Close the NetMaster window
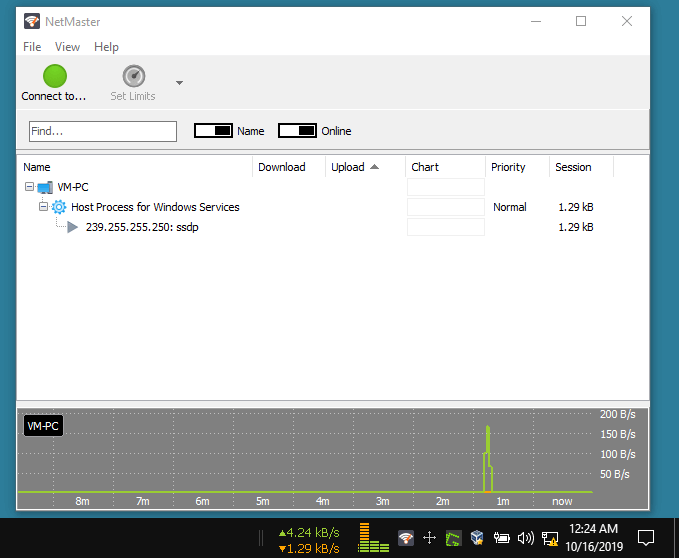Viewport: 679px width, 558px height. pyautogui.click(x=627, y=21)
